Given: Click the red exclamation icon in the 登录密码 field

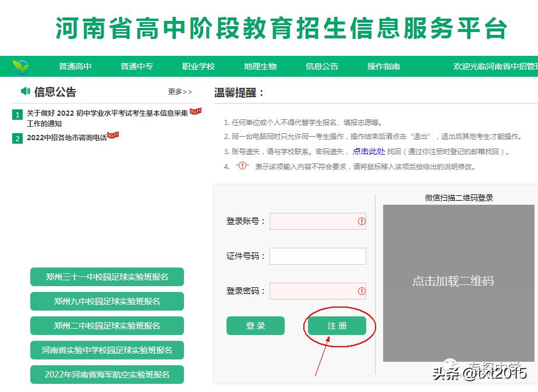Looking at the screenshot, I should point(361,291).
